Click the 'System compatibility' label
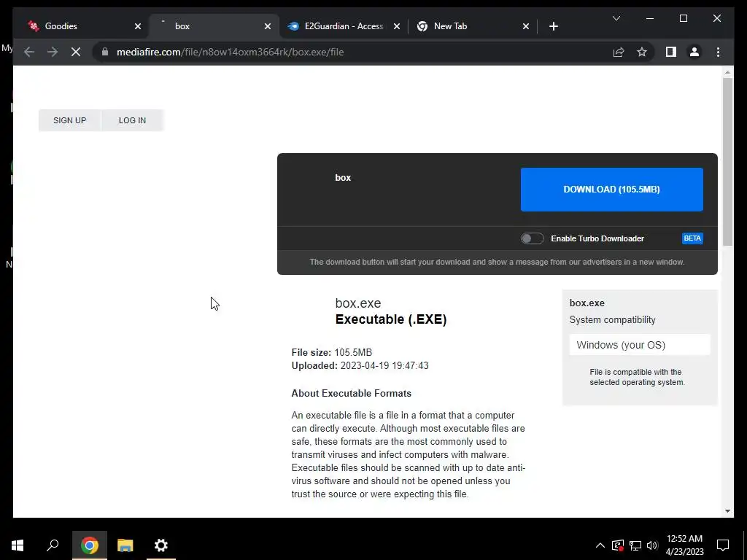 coord(612,320)
